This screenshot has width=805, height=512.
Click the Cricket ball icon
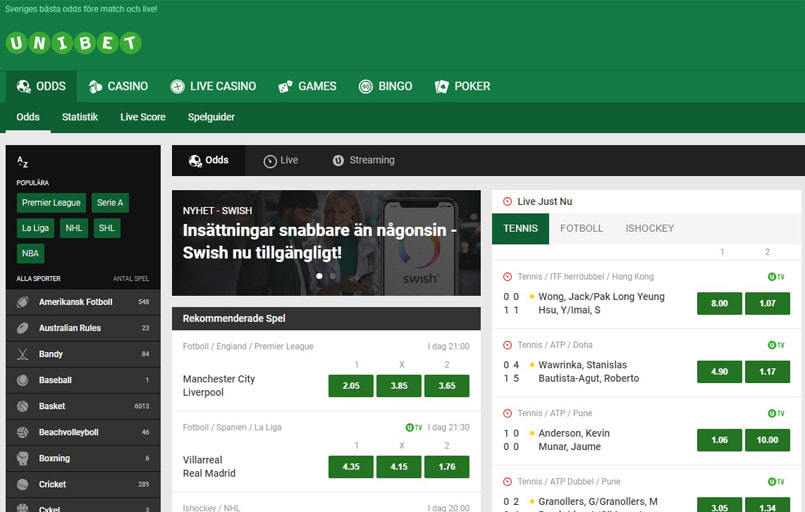(23, 484)
